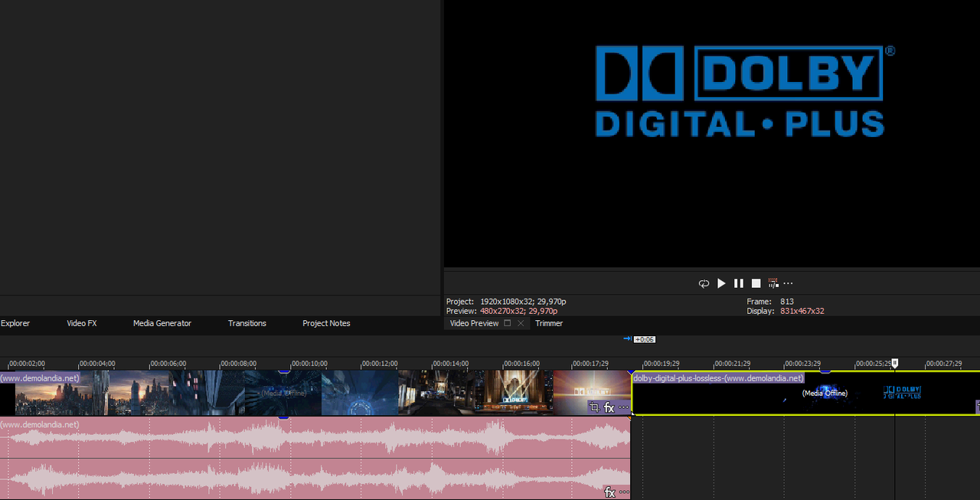
Task: Undock the Video Preview window square icon
Action: coord(508,323)
